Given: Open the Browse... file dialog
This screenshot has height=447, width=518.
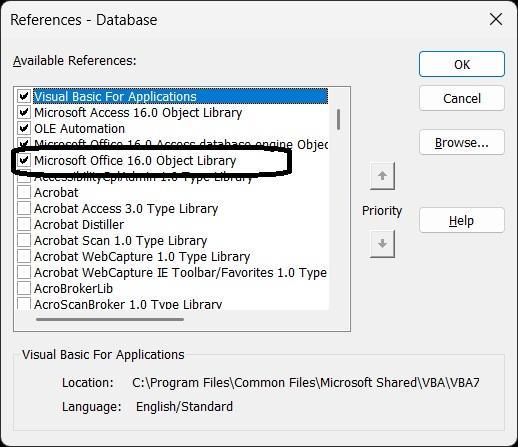Looking at the screenshot, I should [x=462, y=143].
